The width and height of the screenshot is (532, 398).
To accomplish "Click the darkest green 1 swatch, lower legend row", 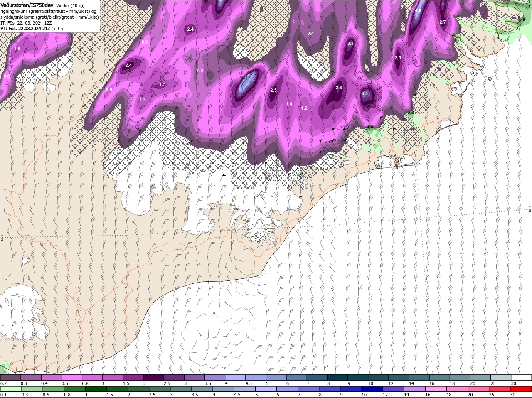I will (96, 389).
